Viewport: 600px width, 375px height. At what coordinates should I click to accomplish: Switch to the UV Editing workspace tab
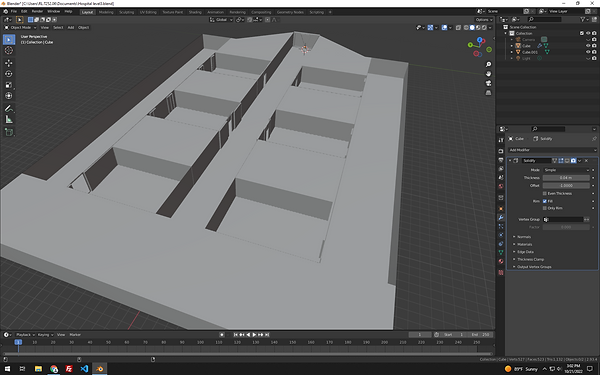[148, 12]
